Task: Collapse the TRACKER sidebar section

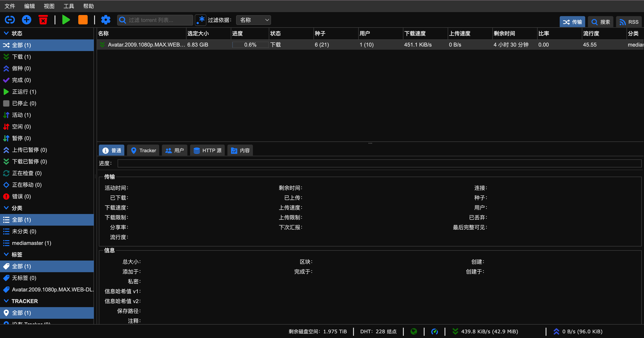Action: point(6,301)
